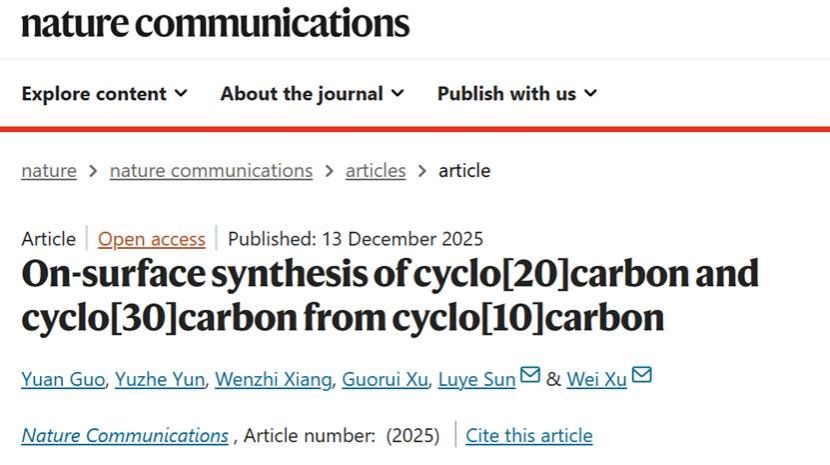The height and width of the screenshot is (465, 830).
Task: Expand the Explore content chevron
Action: click(181, 93)
